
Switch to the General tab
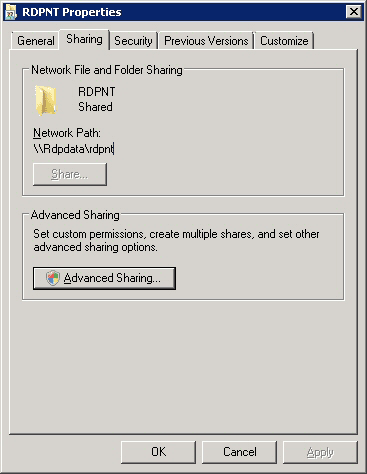tap(36, 41)
